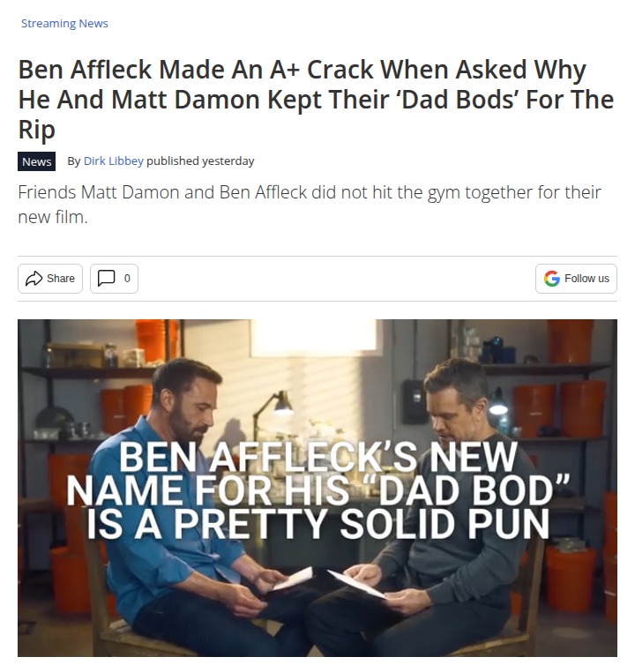This screenshot has height=672, width=635.
Task: Click the video caption reading PRETTY SOLID PUN
Action: tap(362, 524)
